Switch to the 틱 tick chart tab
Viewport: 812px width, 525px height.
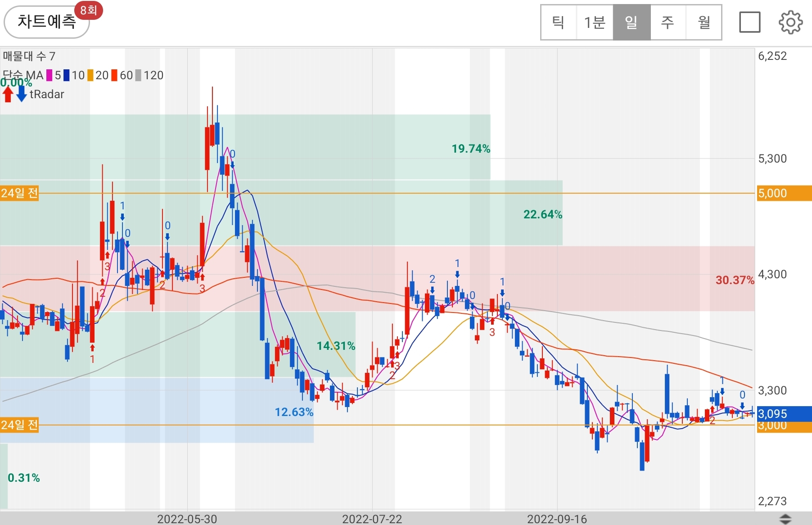point(559,22)
